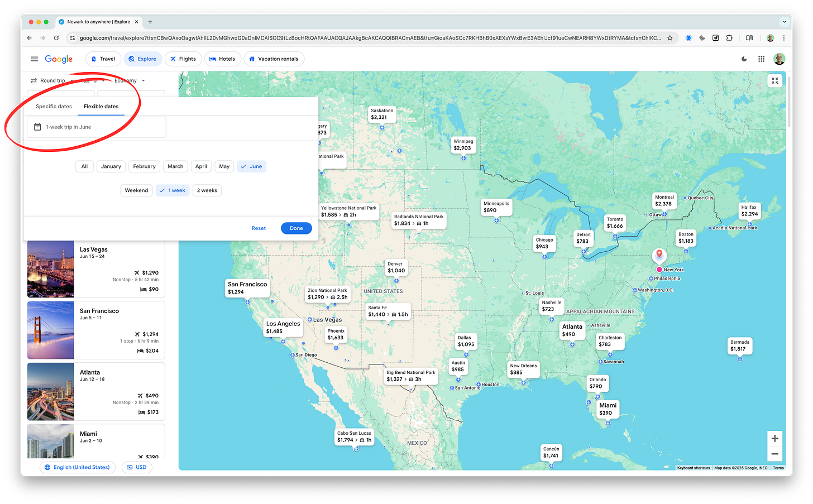Open the Hotels section

tap(222, 59)
